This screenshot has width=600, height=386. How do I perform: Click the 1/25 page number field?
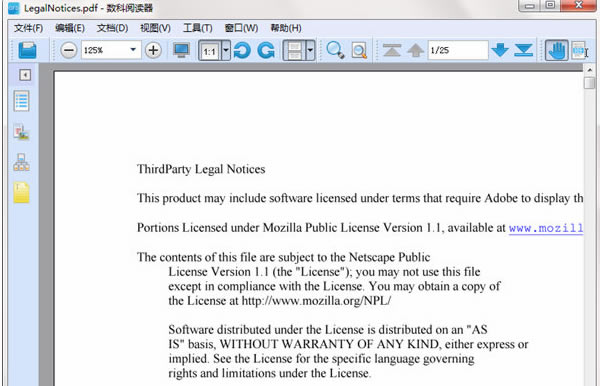tap(458, 50)
